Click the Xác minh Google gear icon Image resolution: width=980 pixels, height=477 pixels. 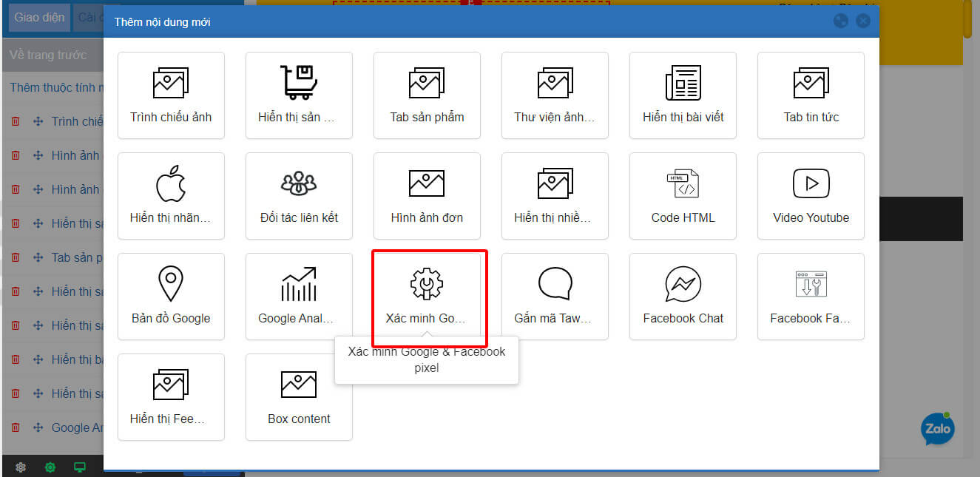(427, 285)
